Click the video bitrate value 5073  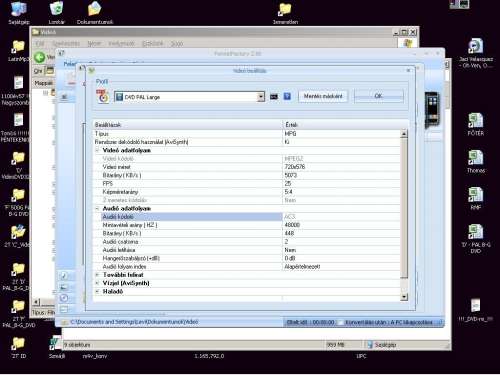pos(291,175)
